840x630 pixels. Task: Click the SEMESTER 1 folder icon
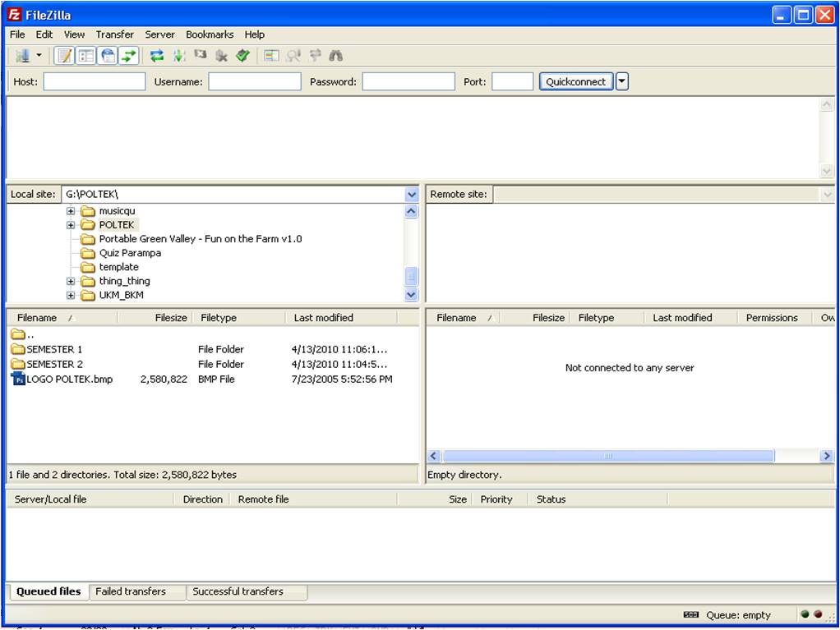[x=18, y=349]
